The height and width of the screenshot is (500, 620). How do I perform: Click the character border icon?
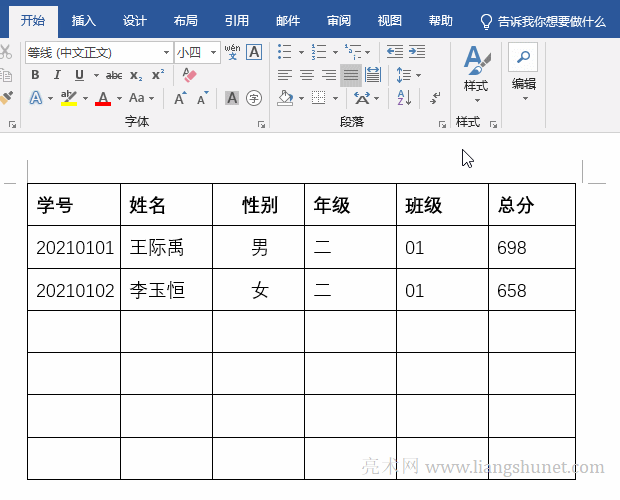(254, 52)
